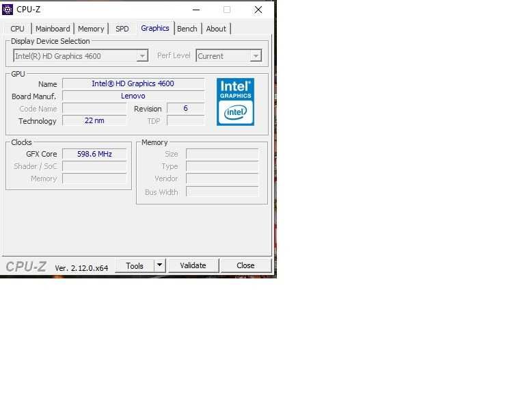Click the Ver. 2.12.0.x64 version text

[x=81, y=268]
